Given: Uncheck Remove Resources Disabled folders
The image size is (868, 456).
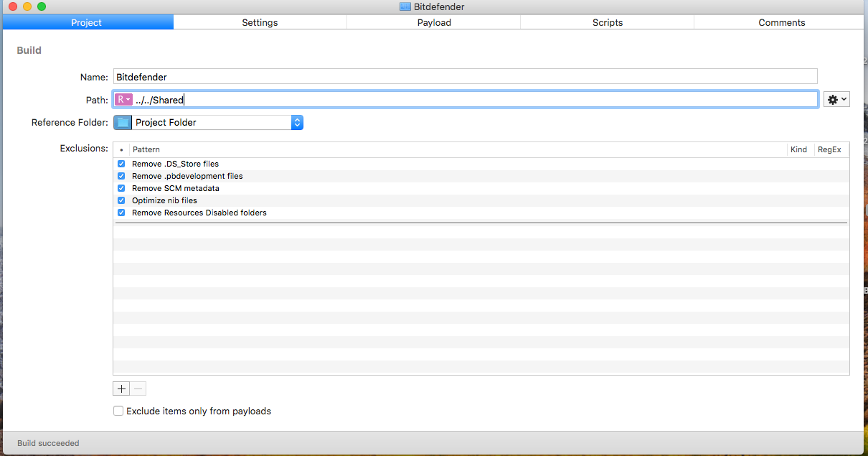Looking at the screenshot, I should click(121, 213).
